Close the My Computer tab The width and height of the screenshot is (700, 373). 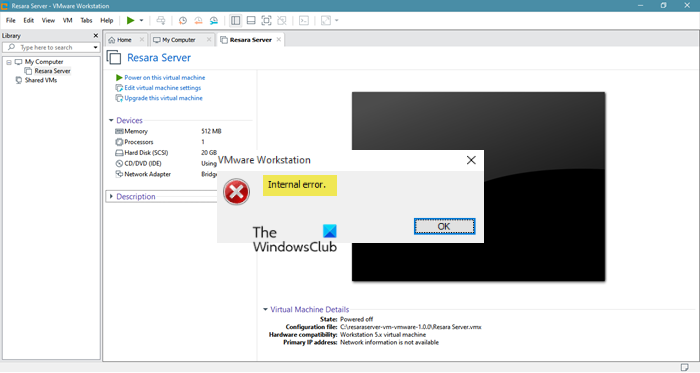coord(209,40)
